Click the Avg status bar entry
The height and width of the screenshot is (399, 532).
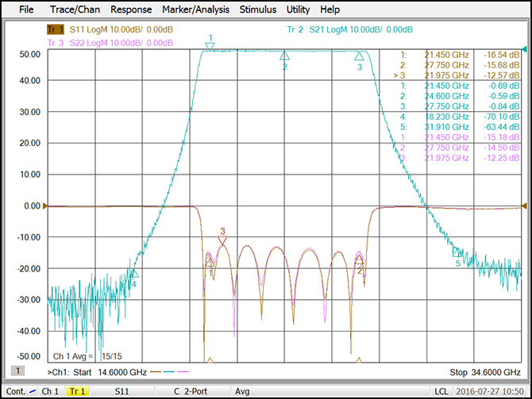click(x=242, y=391)
